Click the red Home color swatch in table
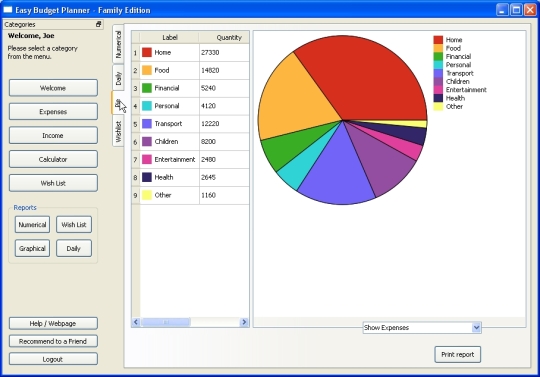This screenshot has width=540, height=377. [x=147, y=52]
